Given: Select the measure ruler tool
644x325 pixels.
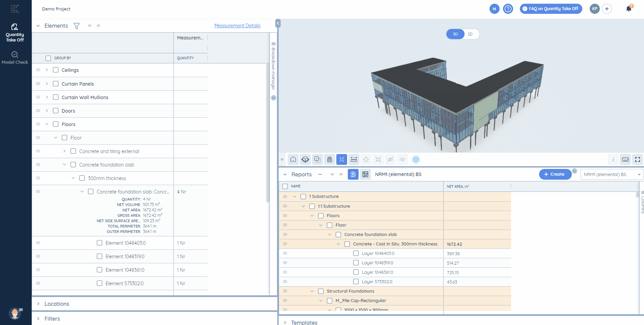Looking at the screenshot, I should tap(354, 159).
